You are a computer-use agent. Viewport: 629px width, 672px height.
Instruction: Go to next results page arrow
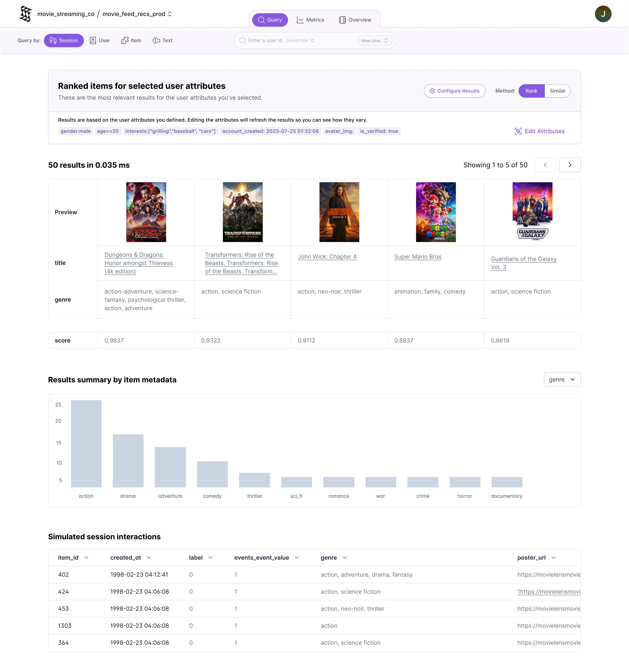(x=570, y=165)
